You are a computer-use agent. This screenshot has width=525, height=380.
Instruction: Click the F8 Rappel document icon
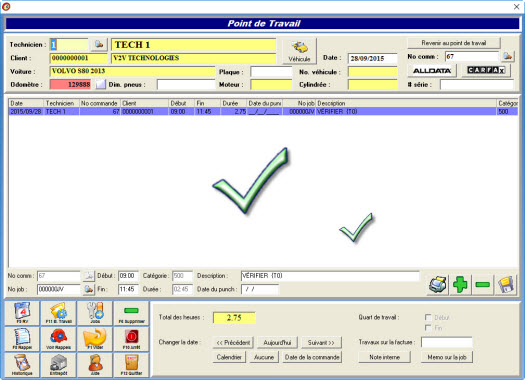pos(22,339)
